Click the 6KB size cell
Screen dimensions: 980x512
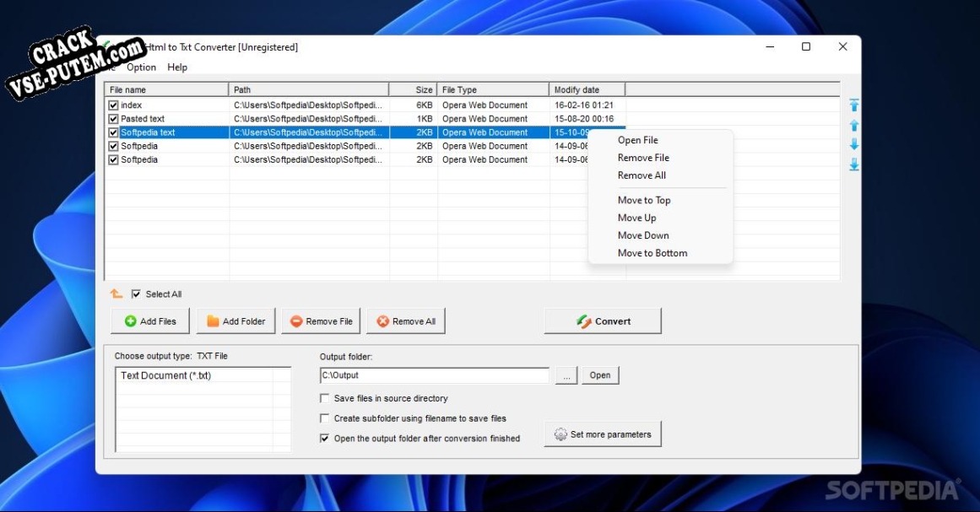[x=425, y=105]
